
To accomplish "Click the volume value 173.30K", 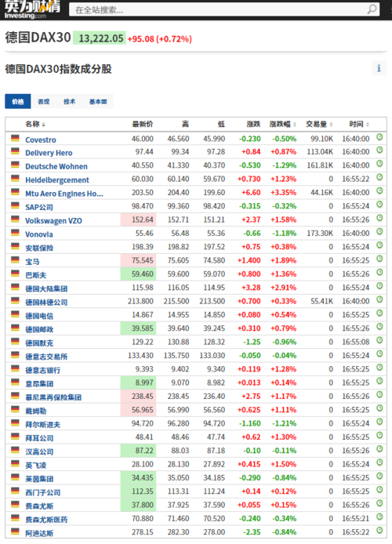I will click(x=320, y=233).
